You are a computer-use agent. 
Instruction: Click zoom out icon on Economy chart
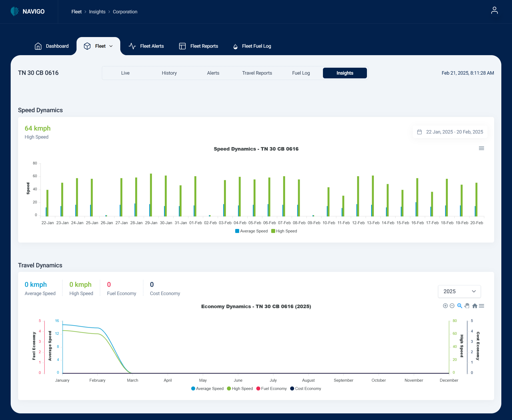coord(452,306)
